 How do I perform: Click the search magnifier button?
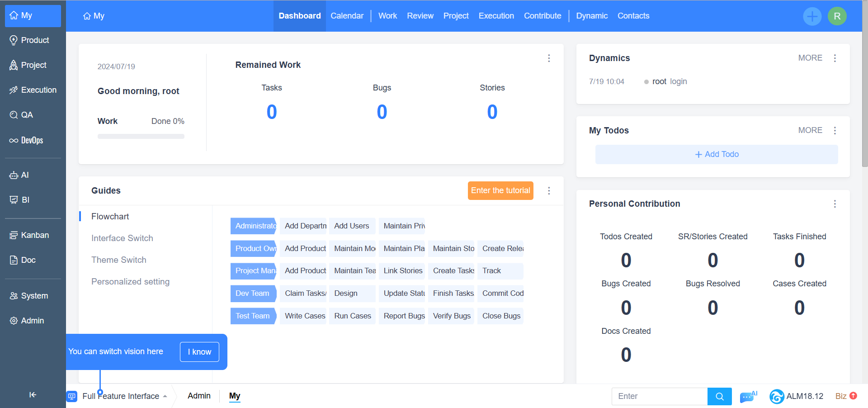coord(719,397)
